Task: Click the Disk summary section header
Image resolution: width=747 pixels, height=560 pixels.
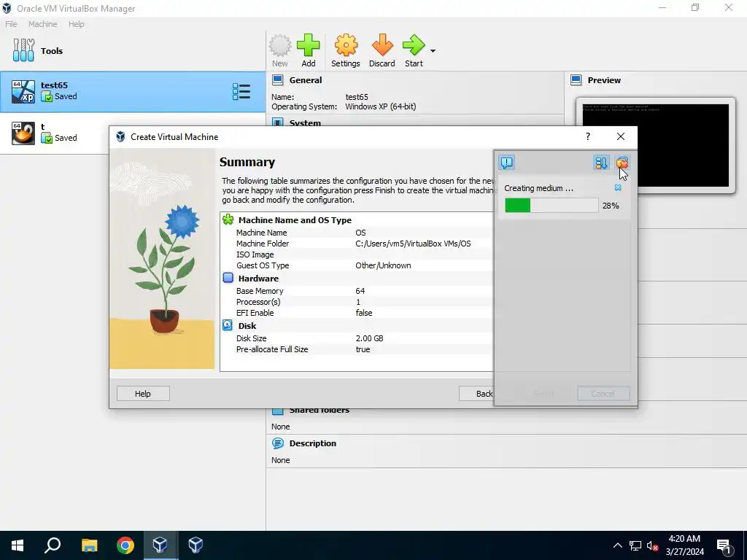Action: pos(247,326)
